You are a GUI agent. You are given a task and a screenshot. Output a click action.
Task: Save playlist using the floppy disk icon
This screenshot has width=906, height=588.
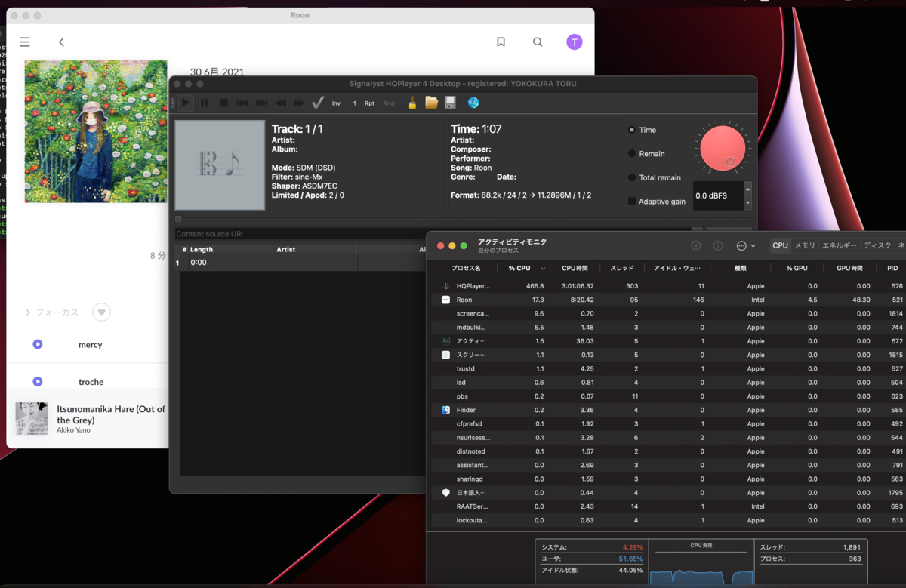[450, 103]
